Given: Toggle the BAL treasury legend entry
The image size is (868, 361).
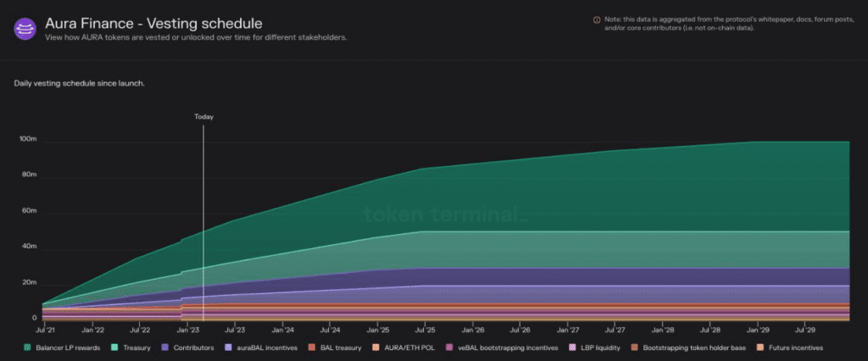Looking at the screenshot, I should (336, 347).
